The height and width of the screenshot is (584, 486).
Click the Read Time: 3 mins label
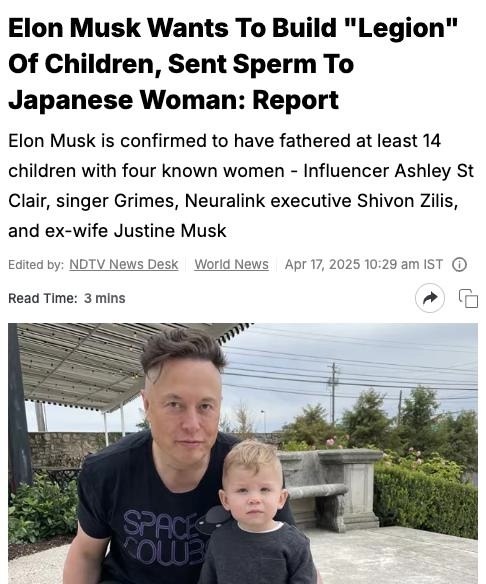(x=67, y=298)
